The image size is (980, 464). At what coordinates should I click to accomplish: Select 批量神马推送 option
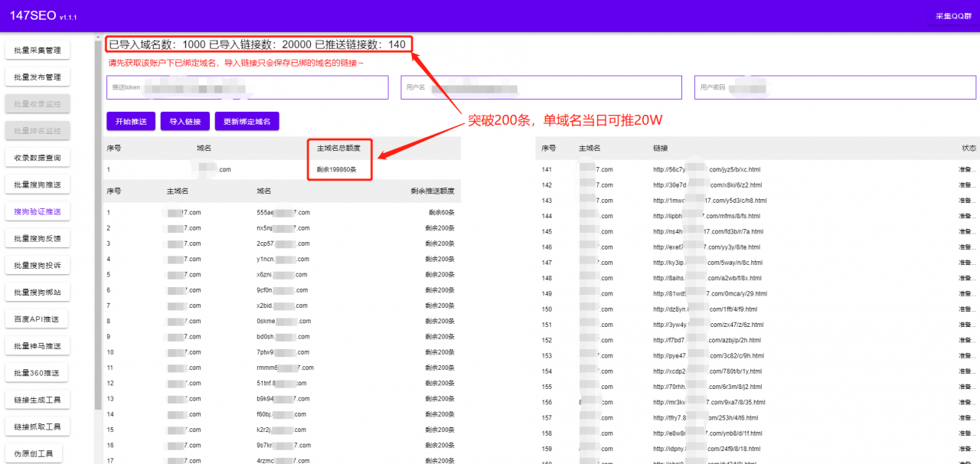tap(37, 345)
